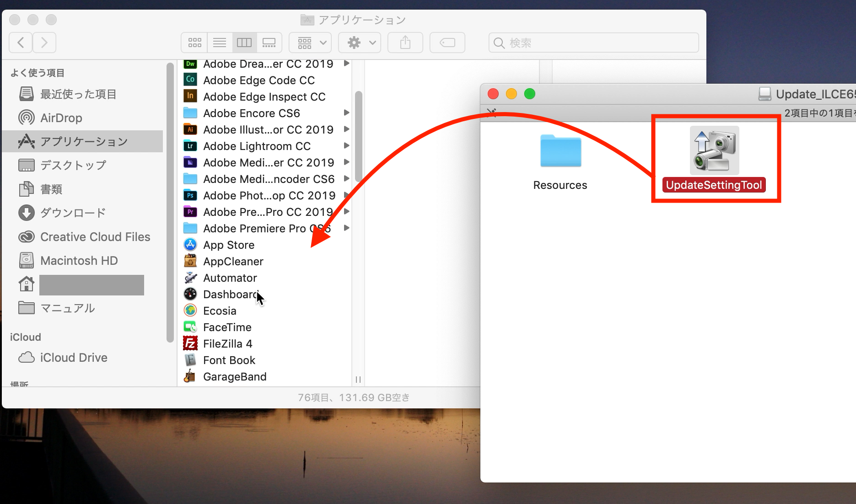The image size is (856, 504).
Task: Select Adobe Illustrator CC 2019 icon
Action: (190, 129)
